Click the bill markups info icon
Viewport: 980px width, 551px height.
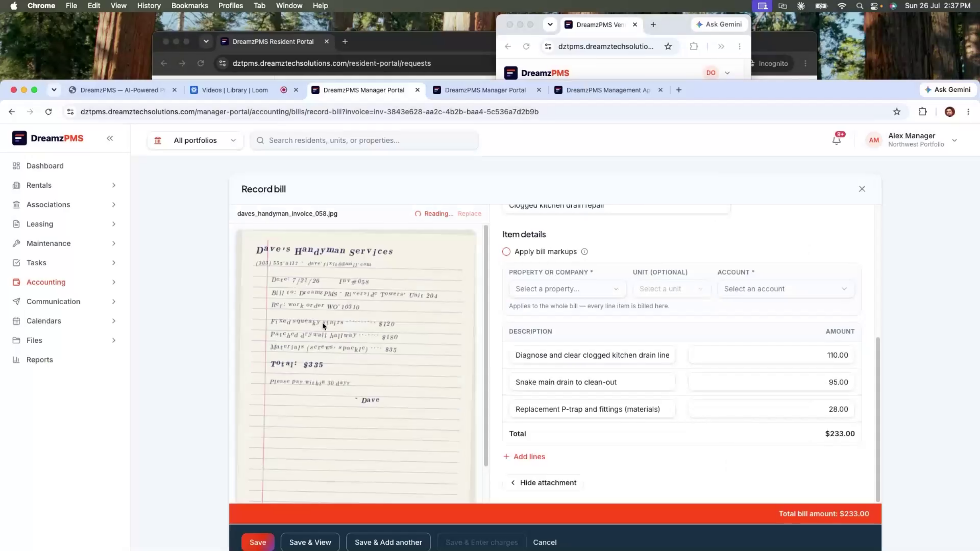584,252
